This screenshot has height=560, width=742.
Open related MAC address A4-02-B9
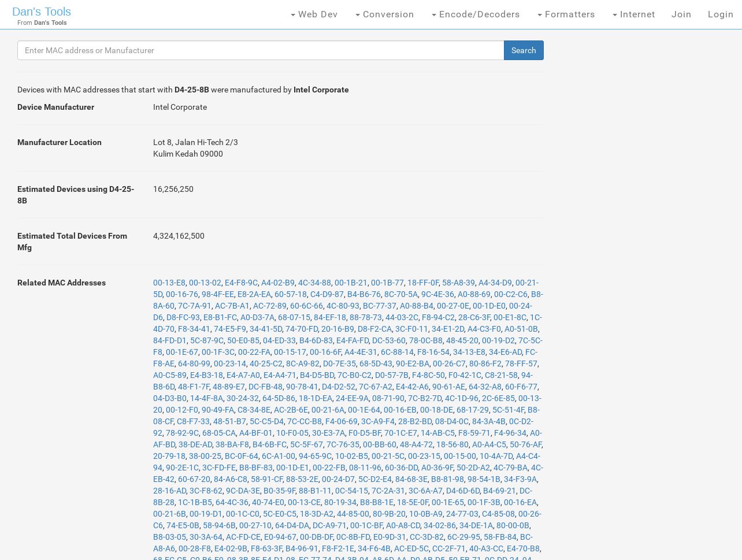click(x=278, y=283)
